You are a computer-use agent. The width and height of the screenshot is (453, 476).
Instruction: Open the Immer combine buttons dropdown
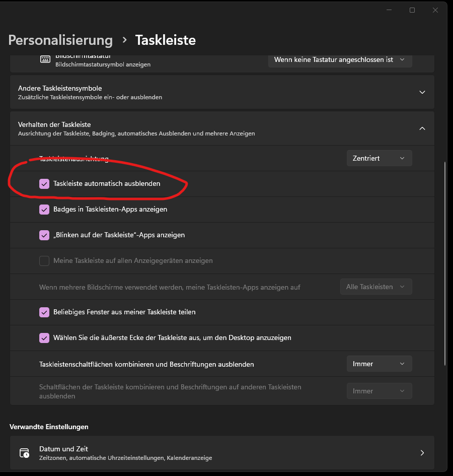380,364
